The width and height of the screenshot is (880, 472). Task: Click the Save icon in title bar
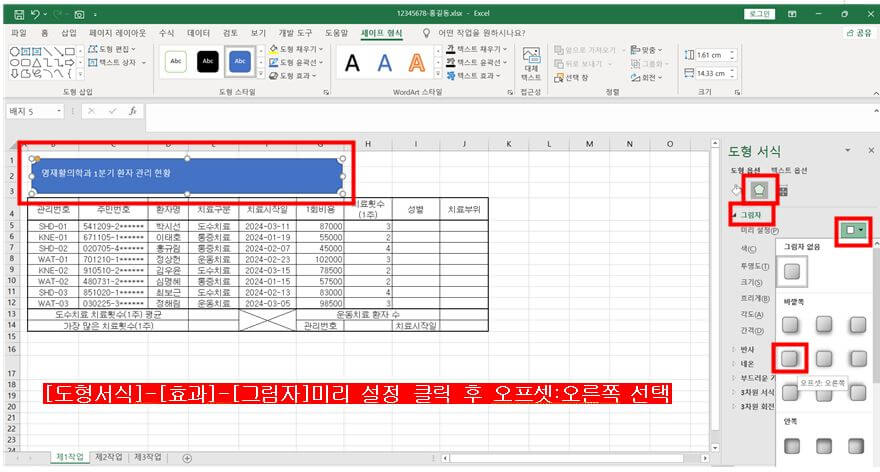[x=19, y=14]
